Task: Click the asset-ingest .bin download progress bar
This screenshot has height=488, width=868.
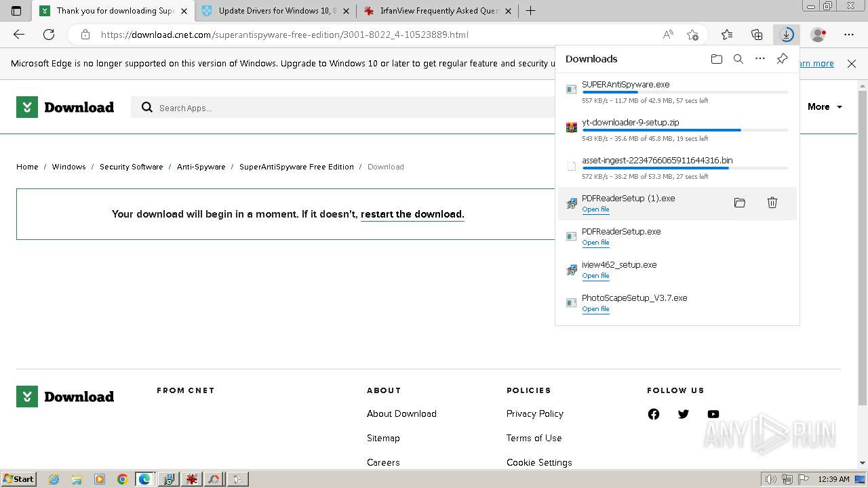Action: (x=685, y=168)
